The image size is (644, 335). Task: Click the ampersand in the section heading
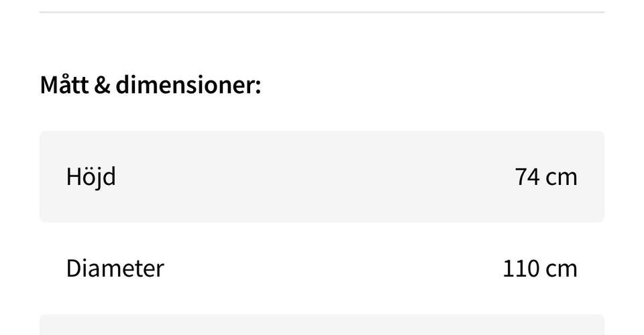[103, 86]
